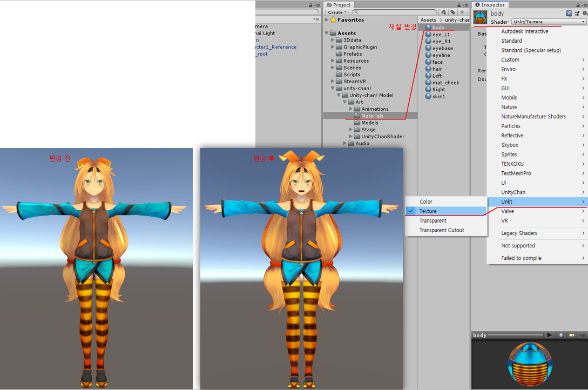588x390 pixels.
Task: Select the hair material asset
Action: click(x=434, y=69)
